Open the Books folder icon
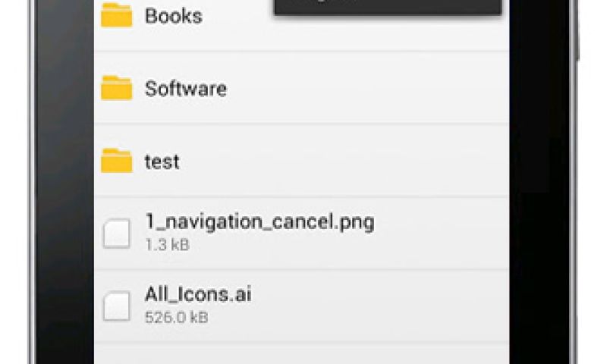607x364 pixels. [116, 15]
